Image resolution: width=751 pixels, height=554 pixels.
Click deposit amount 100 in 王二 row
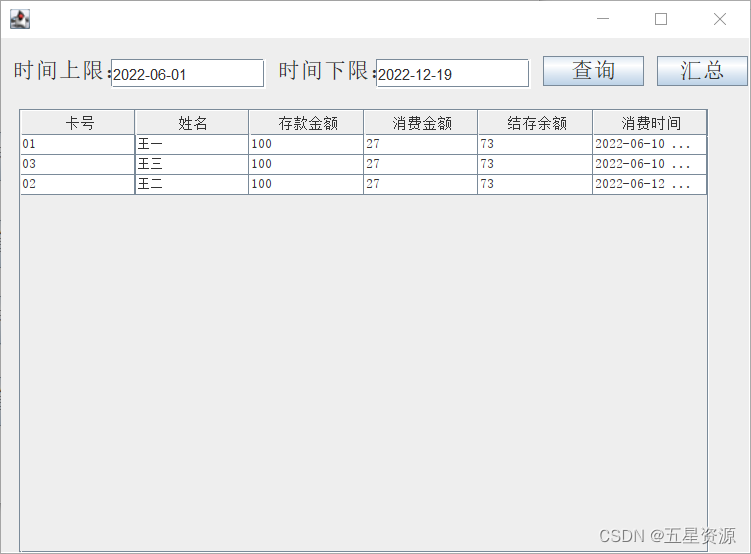pos(307,184)
